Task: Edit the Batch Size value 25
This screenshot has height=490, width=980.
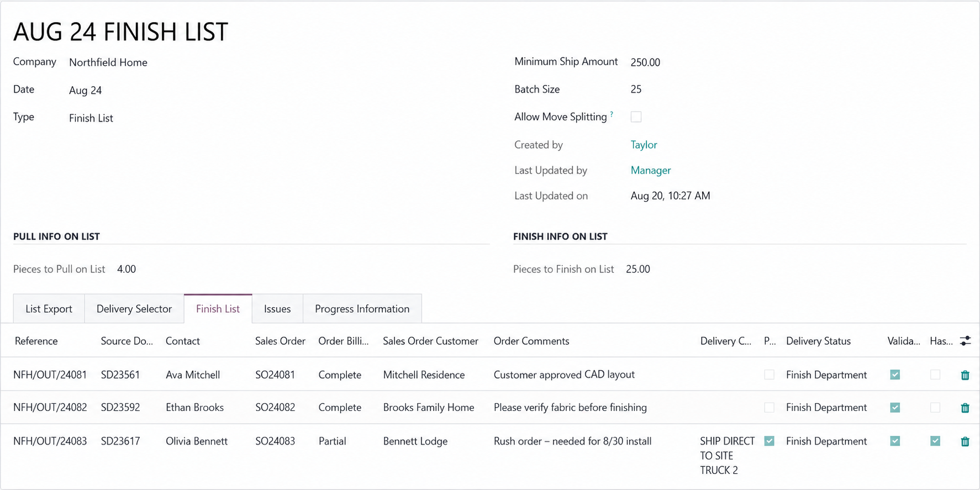Action: [636, 89]
